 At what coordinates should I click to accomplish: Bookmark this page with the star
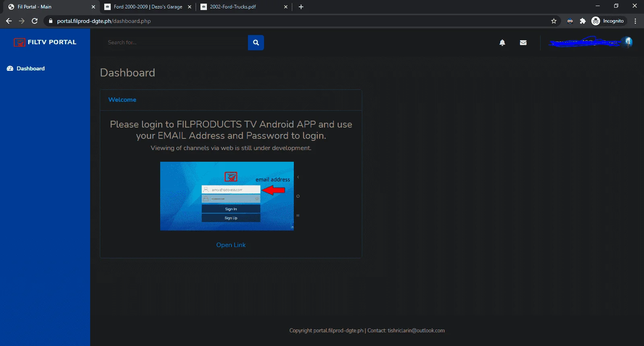coord(554,21)
